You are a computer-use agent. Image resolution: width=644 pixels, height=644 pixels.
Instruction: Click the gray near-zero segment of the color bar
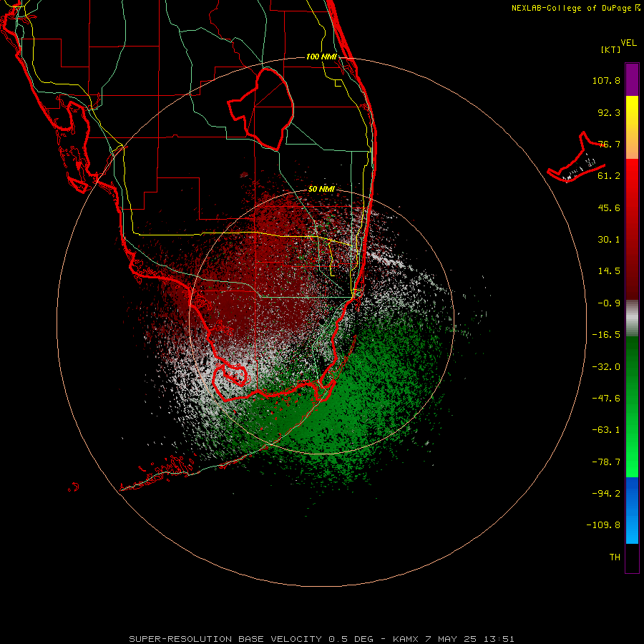[x=632, y=318]
